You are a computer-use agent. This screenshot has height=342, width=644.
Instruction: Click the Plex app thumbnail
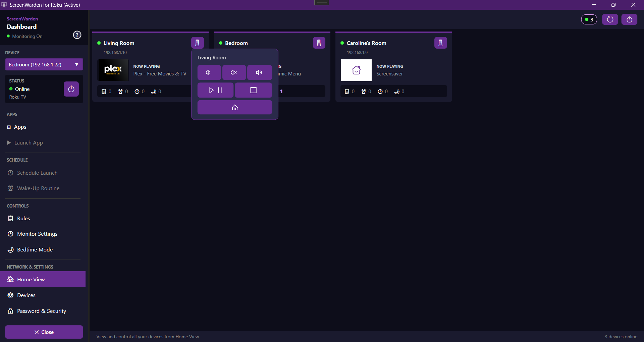[x=113, y=70]
